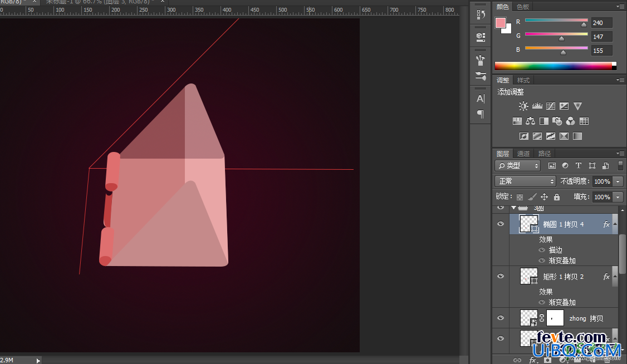627x364 pixels.
Task: Open the 颜色 panel flyout menu
Action: pos(620,6)
